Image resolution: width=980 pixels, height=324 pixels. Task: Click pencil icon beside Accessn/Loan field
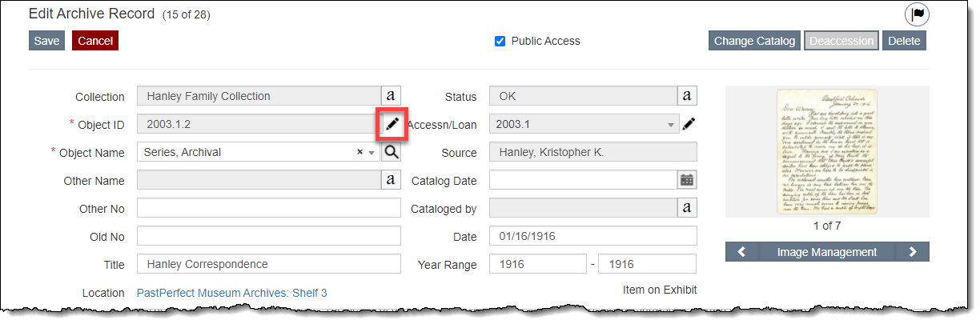689,124
